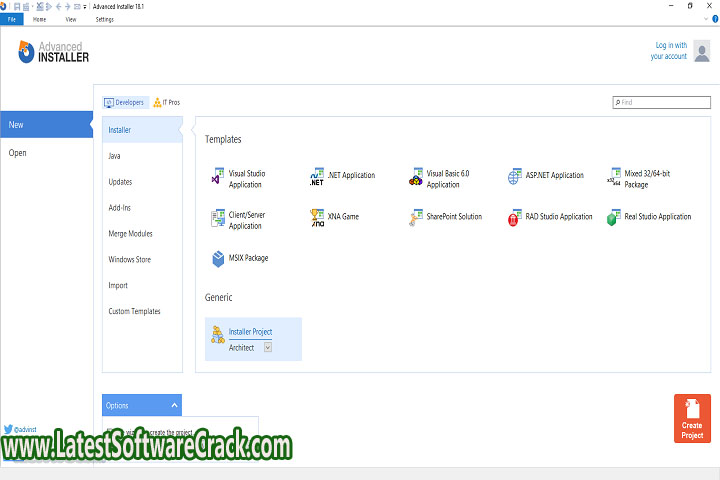
Task: Click the MSIX Package label
Action: click(248, 258)
